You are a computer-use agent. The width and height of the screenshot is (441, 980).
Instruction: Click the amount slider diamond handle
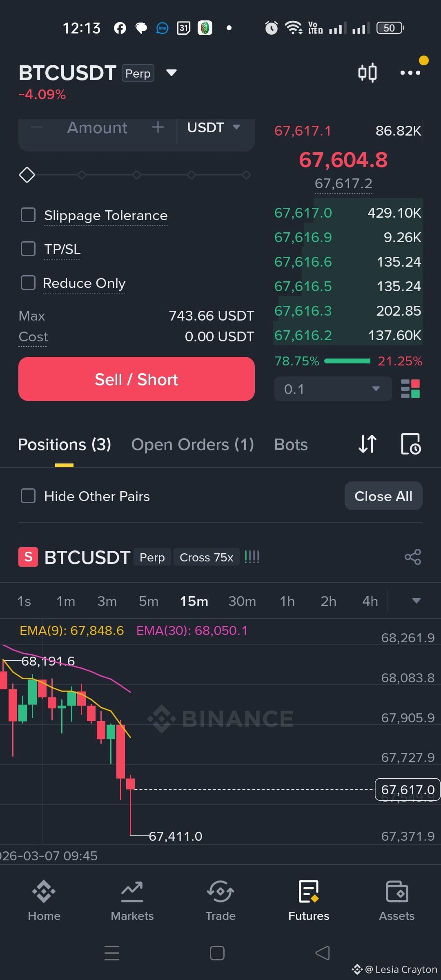pos(27,175)
